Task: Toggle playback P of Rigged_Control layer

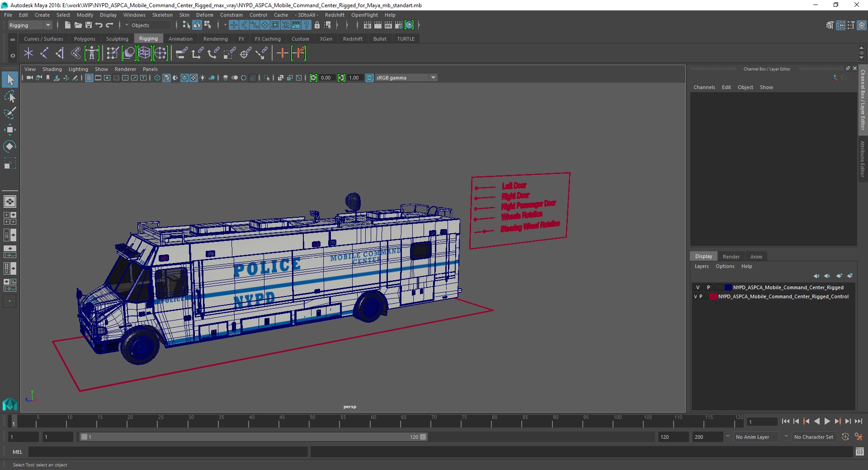Action: point(701,297)
